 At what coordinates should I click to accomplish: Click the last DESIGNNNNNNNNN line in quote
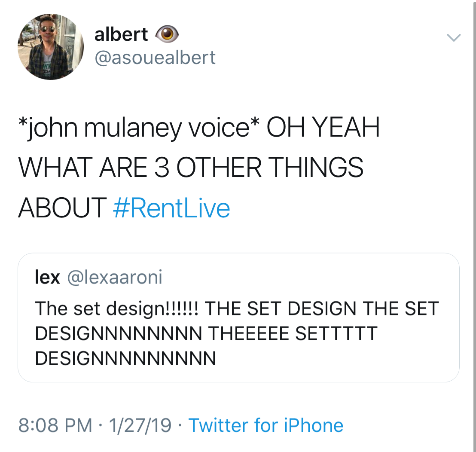click(125, 358)
